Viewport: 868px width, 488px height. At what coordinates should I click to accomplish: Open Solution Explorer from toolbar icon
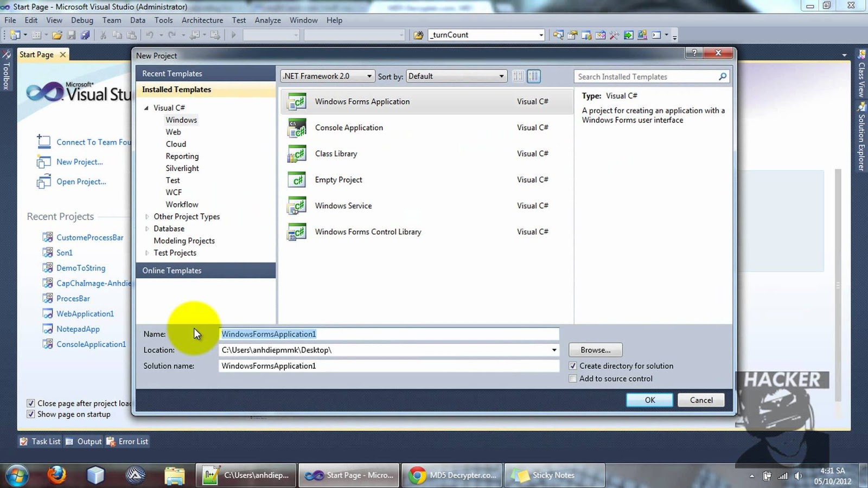pos(558,35)
